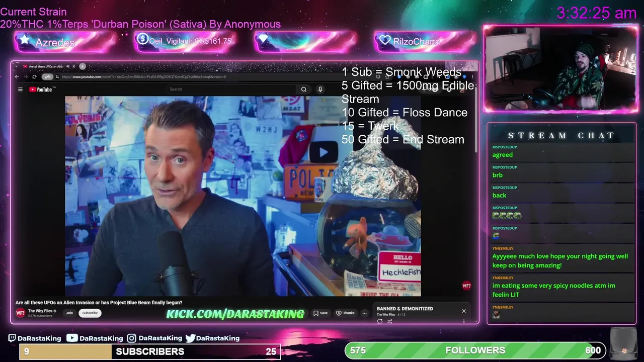
Task: Activate voice search microphone icon
Action: click(320, 89)
